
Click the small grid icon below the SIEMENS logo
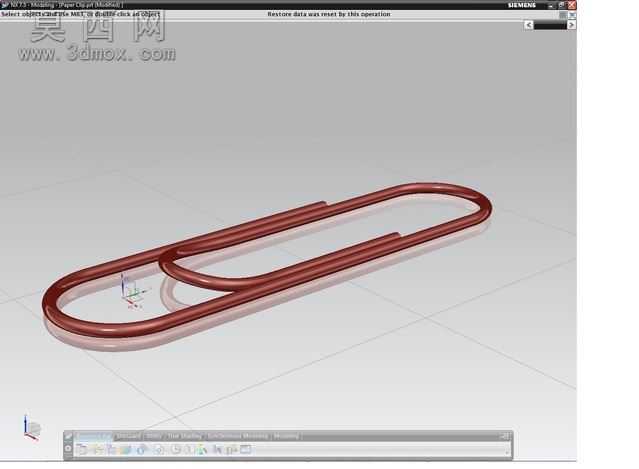click(x=563, y=15)
